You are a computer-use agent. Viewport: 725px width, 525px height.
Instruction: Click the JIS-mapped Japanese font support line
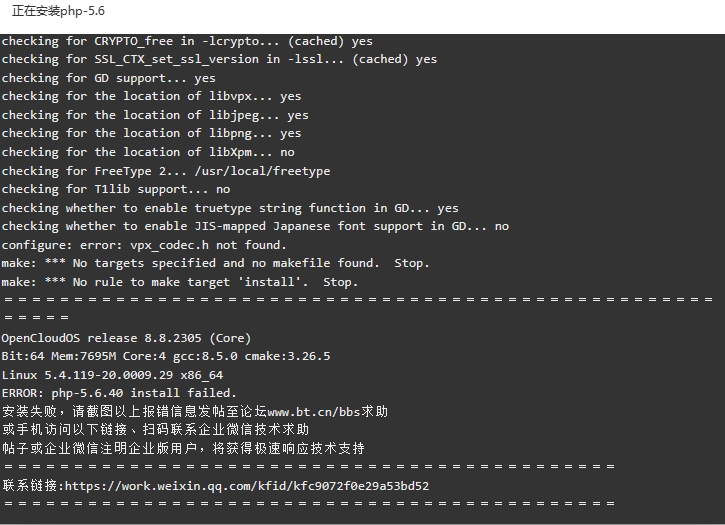255,226
